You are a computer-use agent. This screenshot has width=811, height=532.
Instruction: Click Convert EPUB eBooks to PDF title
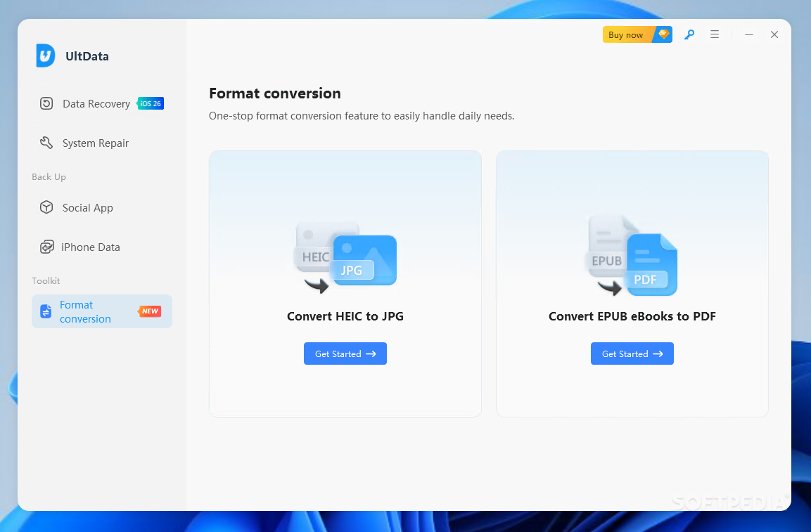click(x=632, y=316)
